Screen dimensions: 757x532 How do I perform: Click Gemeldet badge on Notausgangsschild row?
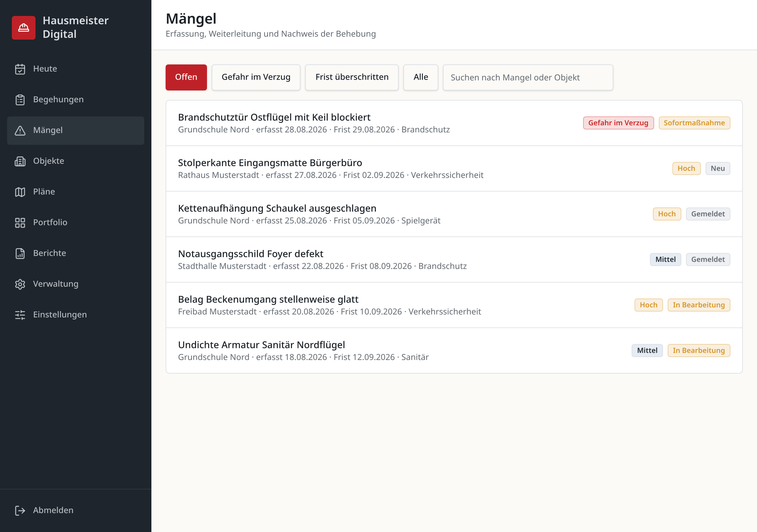coord(708,259)
